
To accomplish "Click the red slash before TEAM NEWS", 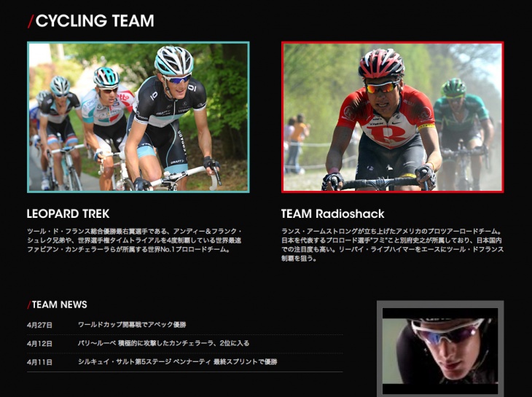I will pos(29,304).
